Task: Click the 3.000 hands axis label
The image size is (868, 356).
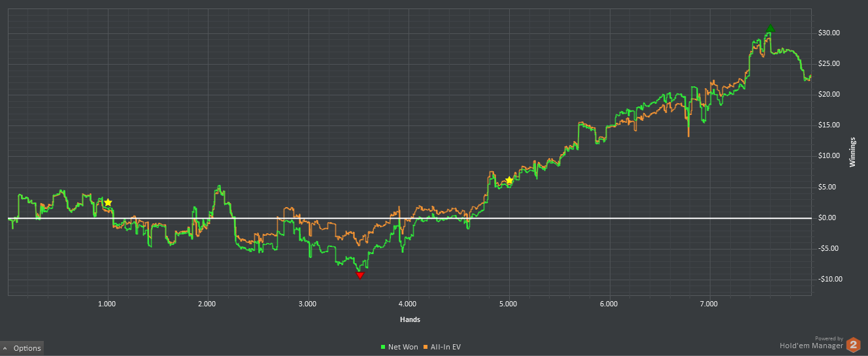Action: (307, 304)
